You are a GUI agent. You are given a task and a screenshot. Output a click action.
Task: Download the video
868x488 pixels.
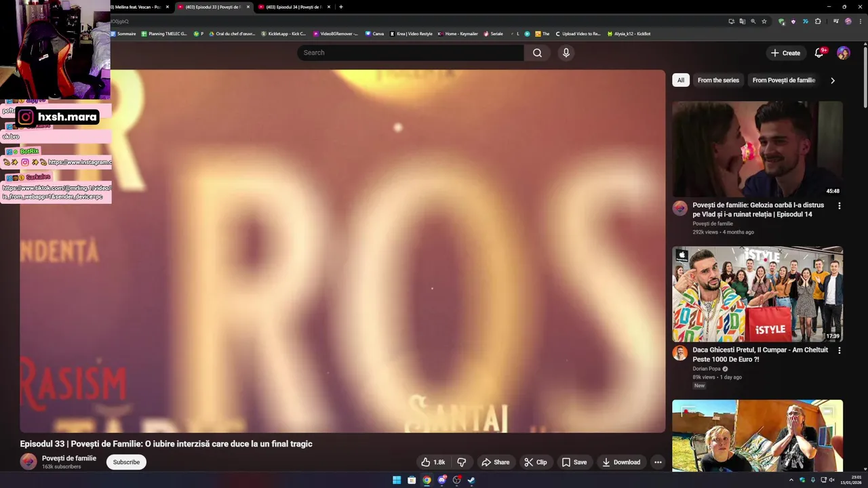621,462
